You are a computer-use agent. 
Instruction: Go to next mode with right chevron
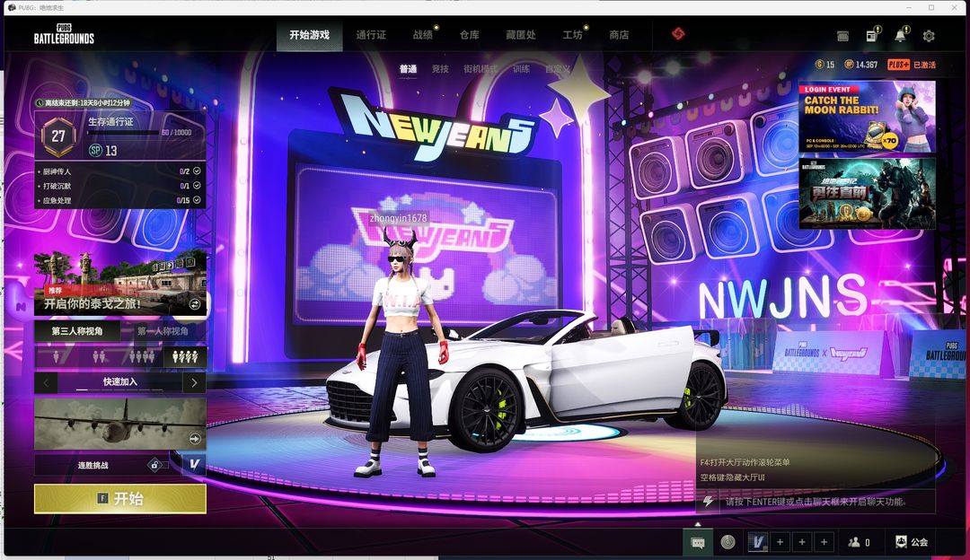click(194, 382)
